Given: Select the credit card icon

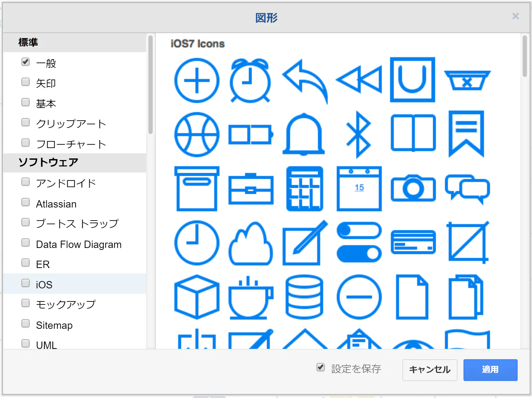Looking at the screenshot, I should coord(413,242).
